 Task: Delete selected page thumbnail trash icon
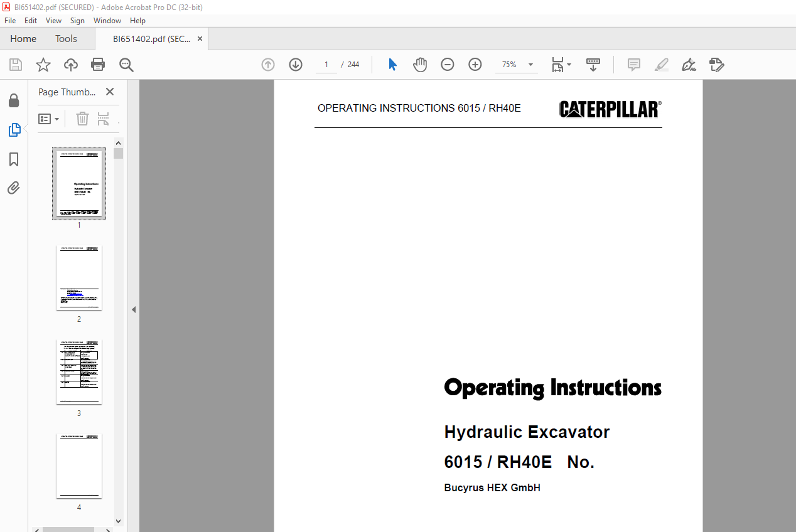coord(82,119)
